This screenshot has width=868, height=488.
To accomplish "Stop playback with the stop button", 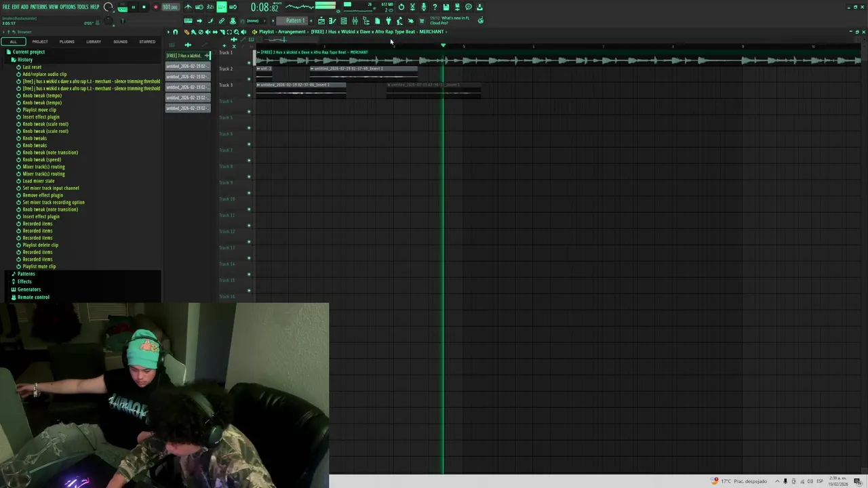I will pos(144,7).
